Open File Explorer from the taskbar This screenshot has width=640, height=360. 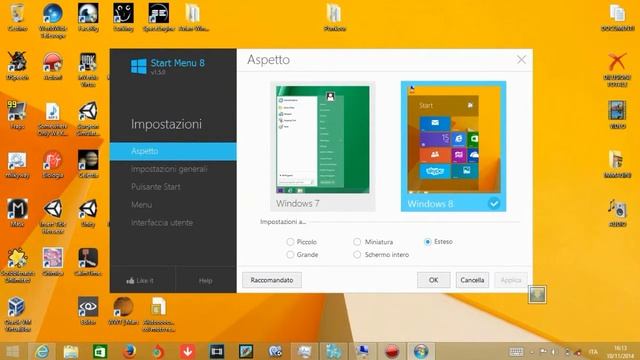[x=71, y=351]
